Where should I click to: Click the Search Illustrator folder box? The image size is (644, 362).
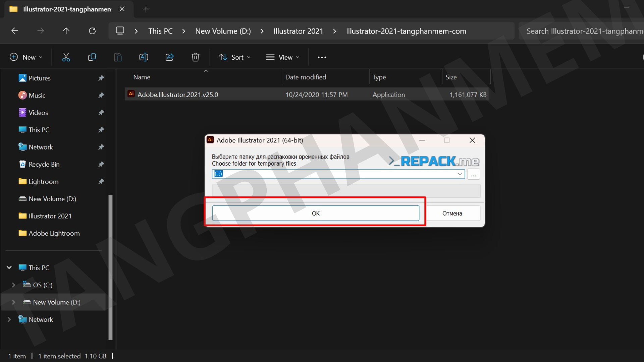(581, 31)
